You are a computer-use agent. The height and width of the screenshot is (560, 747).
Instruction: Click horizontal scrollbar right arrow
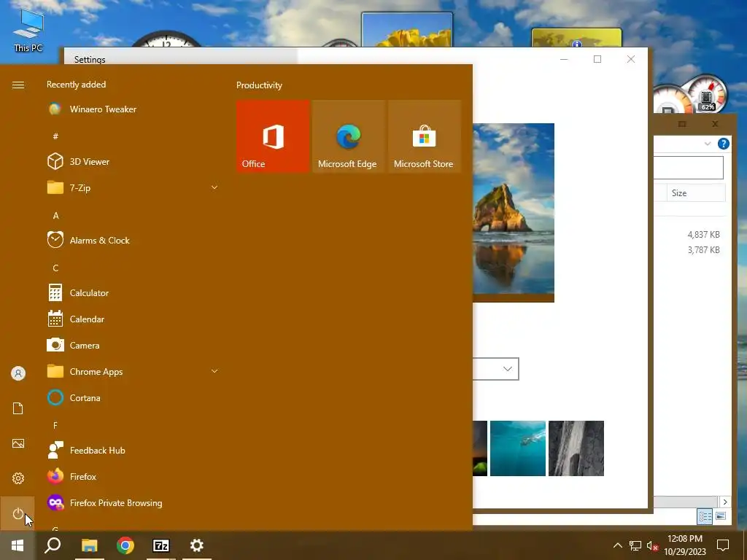[725, 502]
